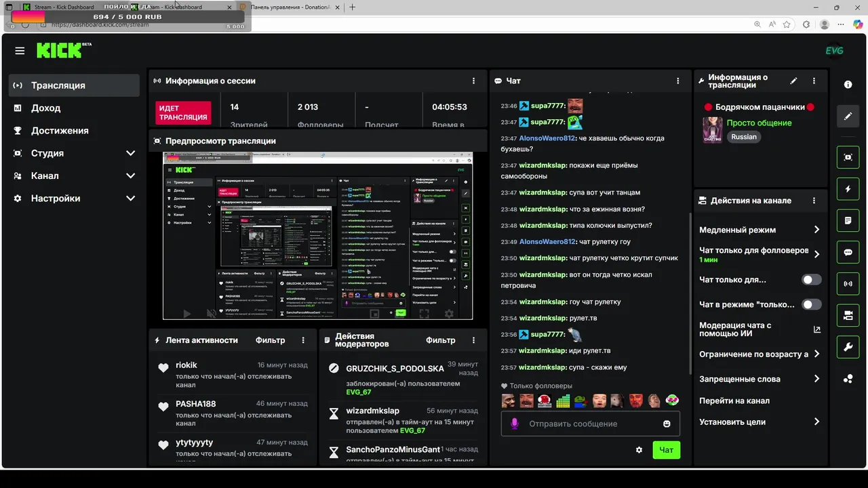Screen dimensions: 868x488
Task: Open the Действия модераторов three-dot menu
Action: tap(473, 340)
